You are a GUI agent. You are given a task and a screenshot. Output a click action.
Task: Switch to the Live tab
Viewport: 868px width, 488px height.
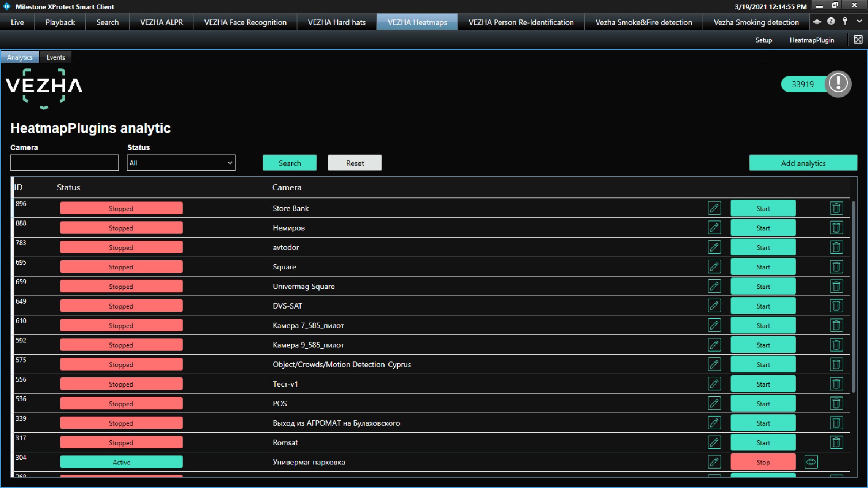coord(17,22)
